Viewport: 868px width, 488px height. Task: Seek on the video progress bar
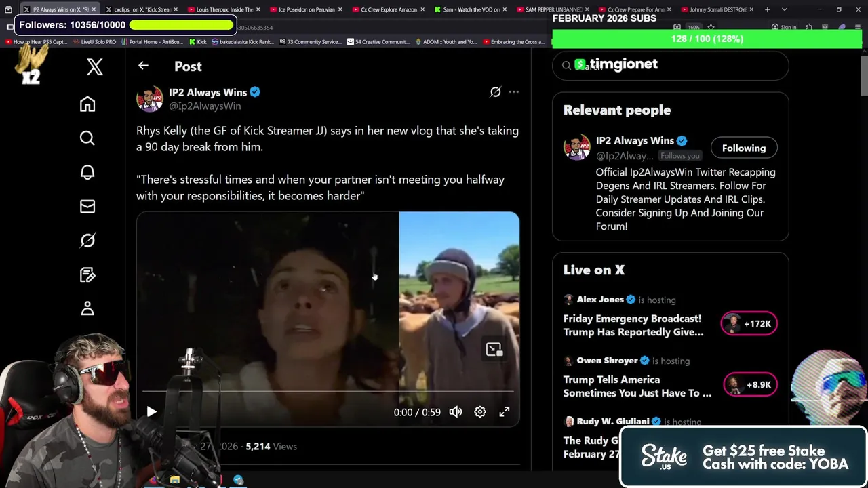point(328,391)
